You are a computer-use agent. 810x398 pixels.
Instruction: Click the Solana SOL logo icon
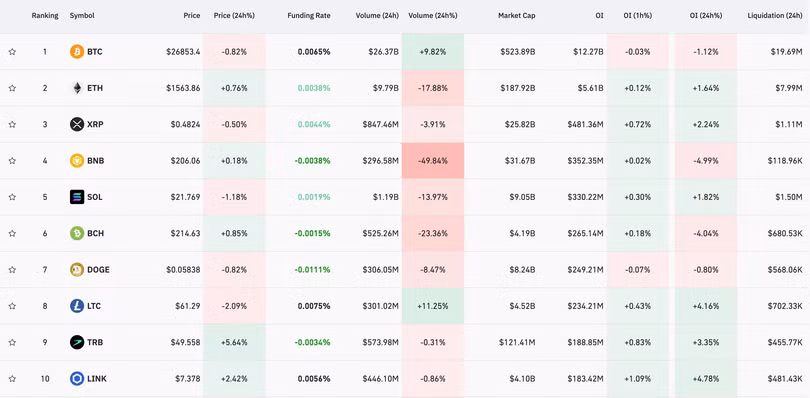[76, 197]
